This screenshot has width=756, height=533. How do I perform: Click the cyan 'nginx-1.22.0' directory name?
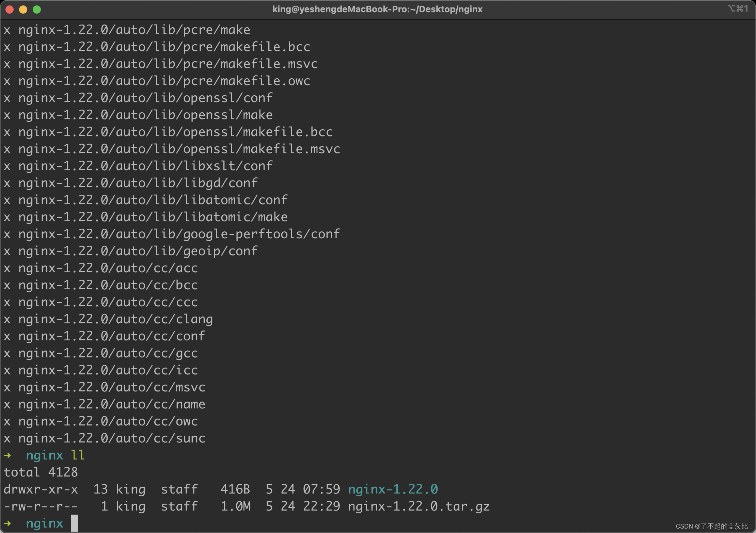tap(393, 489)
